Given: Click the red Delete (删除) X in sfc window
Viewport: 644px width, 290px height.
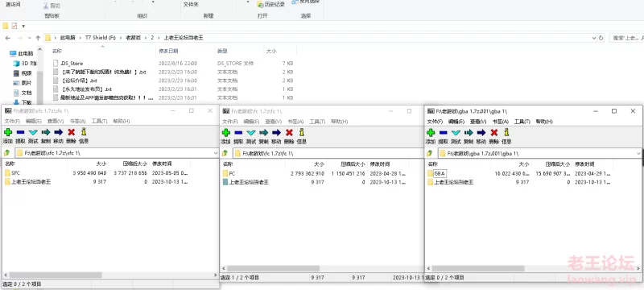Looking at the screenshot, I should pos(71,132).
